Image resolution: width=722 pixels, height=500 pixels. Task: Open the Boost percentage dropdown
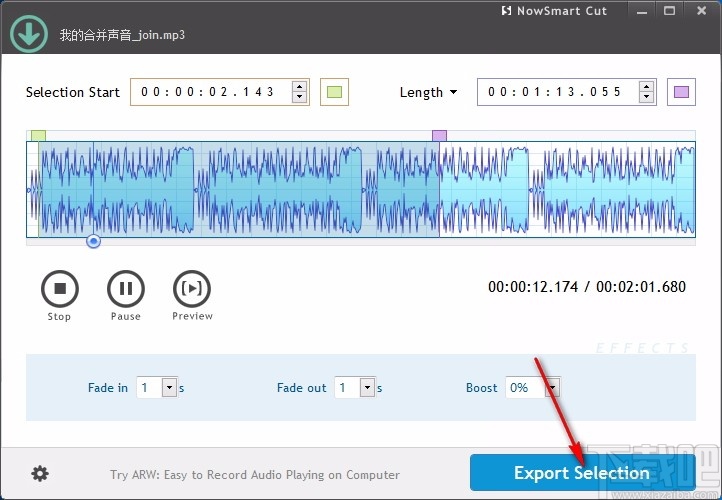(553, 388)
